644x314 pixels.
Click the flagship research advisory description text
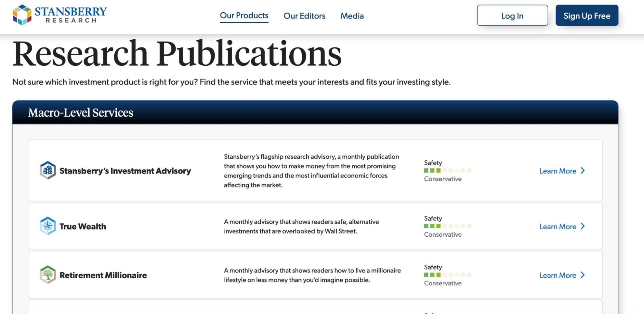(x=312, y=171)
